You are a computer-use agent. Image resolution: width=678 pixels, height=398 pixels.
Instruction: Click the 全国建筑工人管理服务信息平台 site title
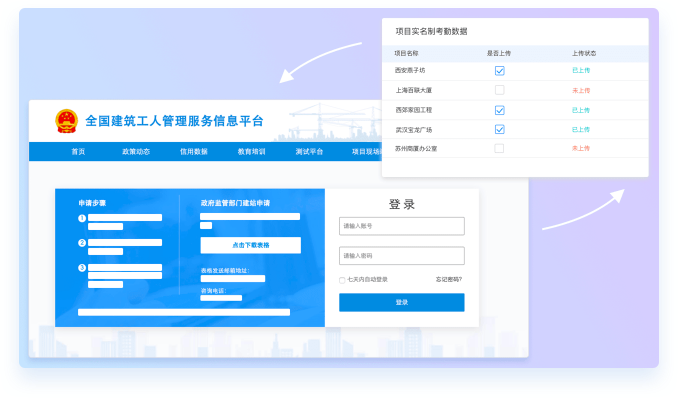coord(174,121)
